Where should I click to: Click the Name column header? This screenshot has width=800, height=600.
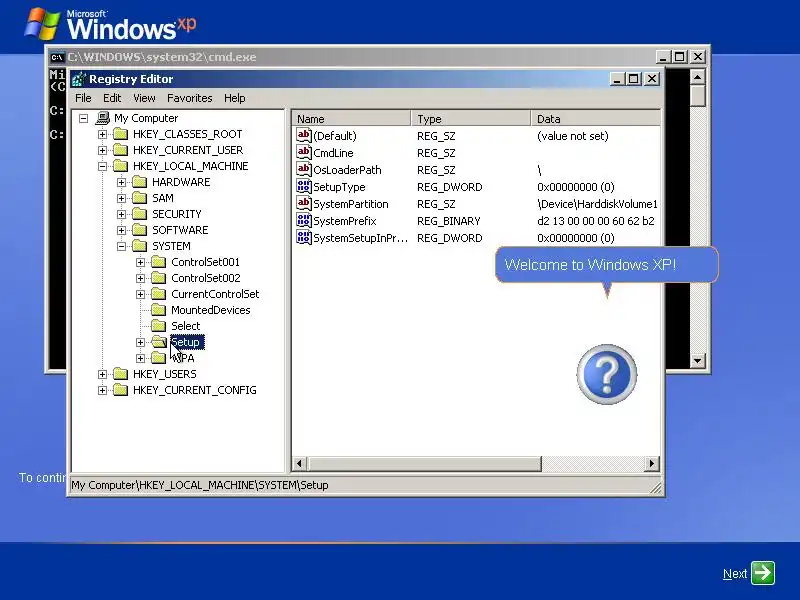(352, 118)
